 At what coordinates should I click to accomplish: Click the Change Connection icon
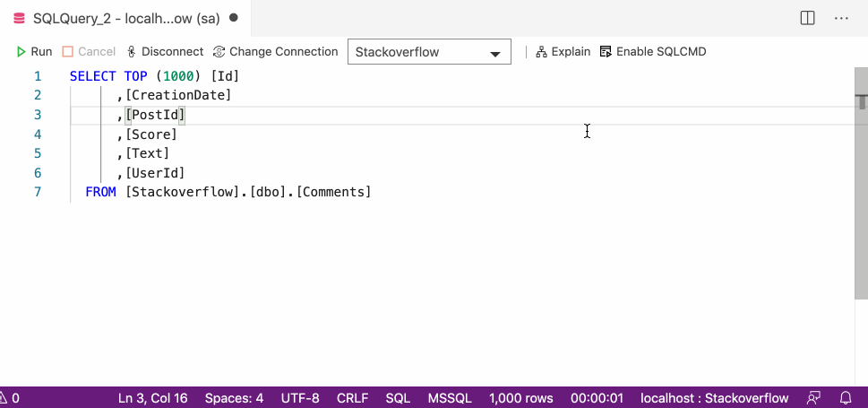[219, 52]
